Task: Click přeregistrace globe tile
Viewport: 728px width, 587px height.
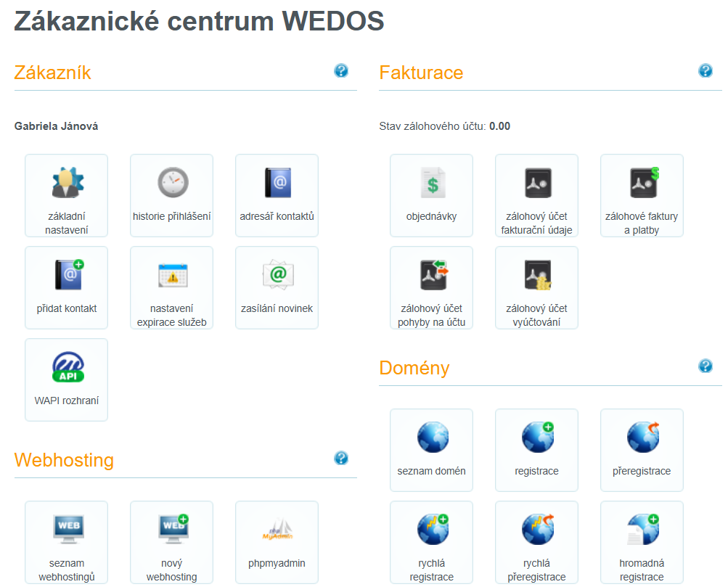Action: tap(642, 450)
